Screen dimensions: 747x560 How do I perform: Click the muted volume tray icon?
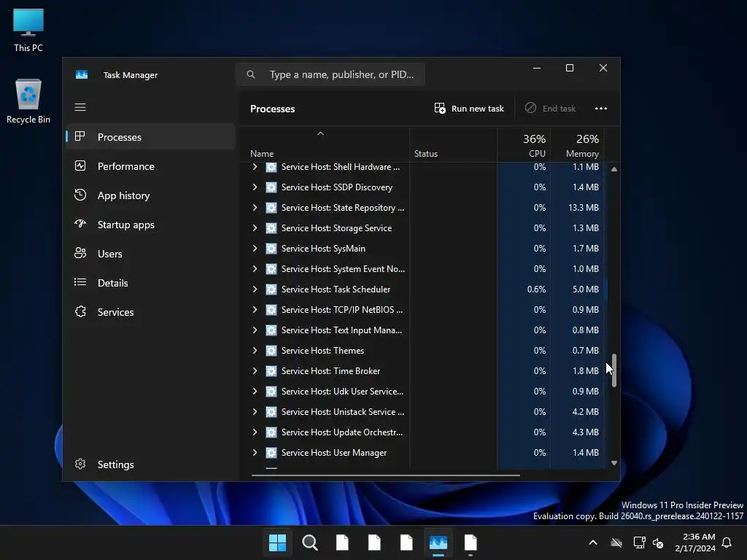click(659, 542)
